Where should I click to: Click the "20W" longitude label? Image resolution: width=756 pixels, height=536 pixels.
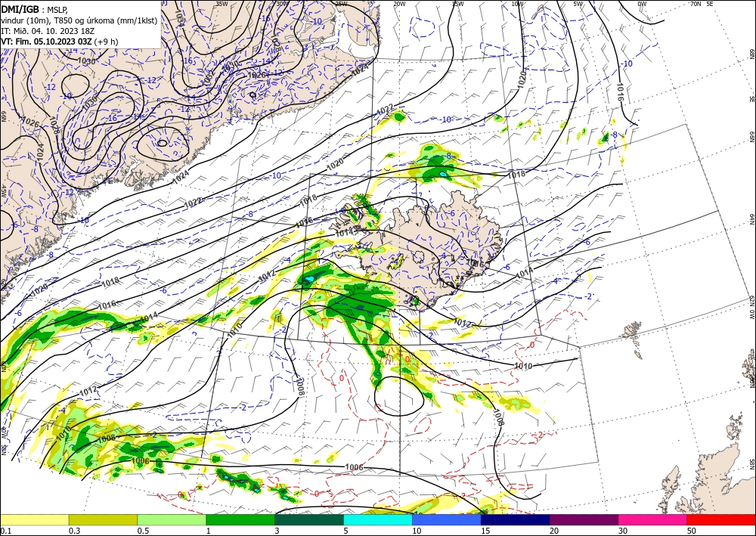[x=398, y=3]
